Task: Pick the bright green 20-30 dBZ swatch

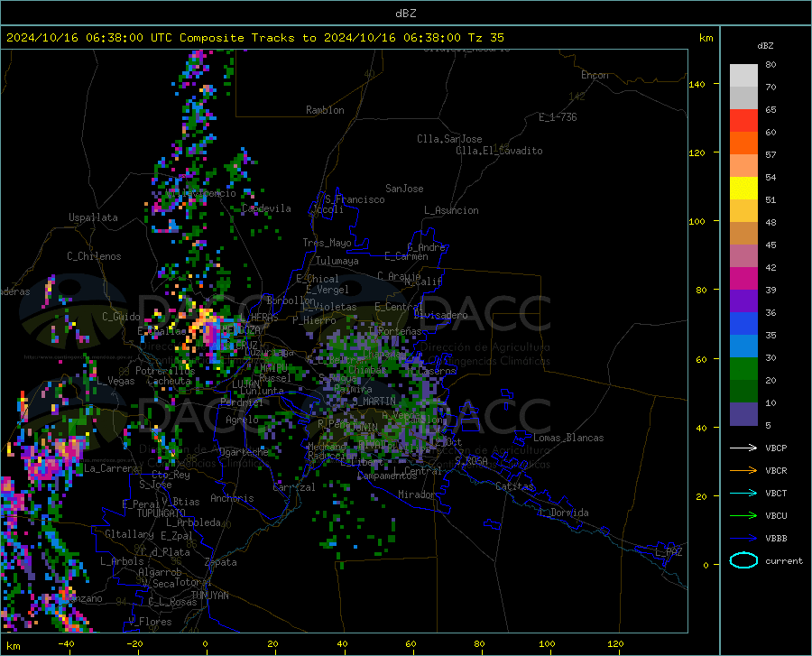Action: pos(743,369)
